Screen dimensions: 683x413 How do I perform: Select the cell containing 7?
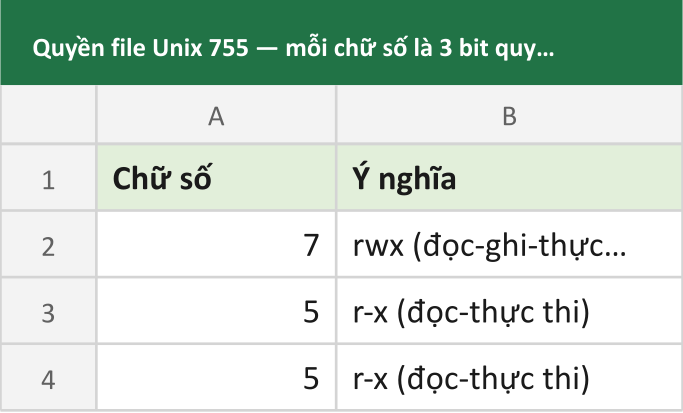(x=216, y=244)
